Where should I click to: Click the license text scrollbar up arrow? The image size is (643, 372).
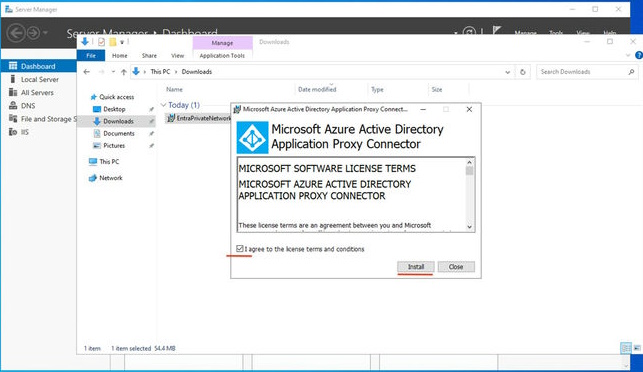[x=470, y=162]
